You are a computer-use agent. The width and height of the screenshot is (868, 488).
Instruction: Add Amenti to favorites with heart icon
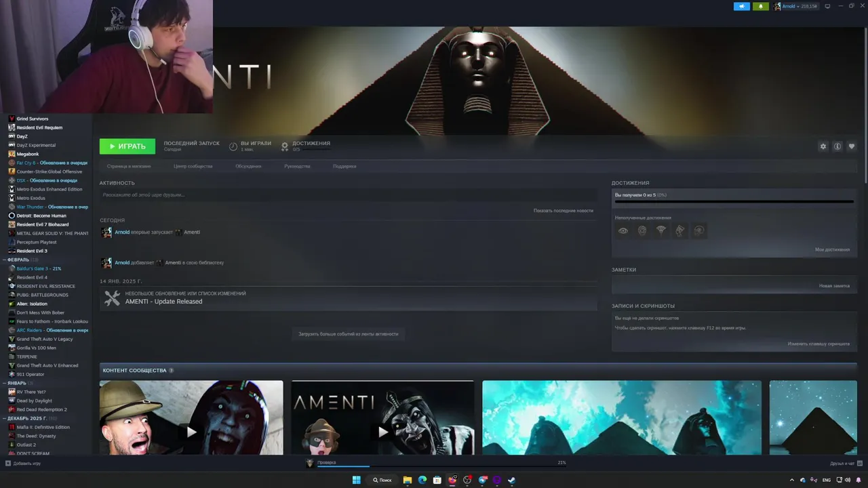pos(852,146)
